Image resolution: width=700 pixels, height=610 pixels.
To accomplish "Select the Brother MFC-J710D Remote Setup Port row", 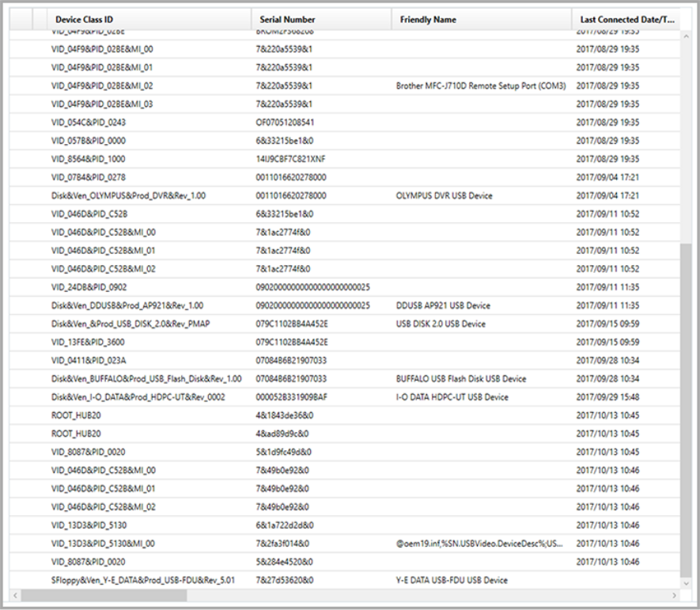I will (481, 85).
